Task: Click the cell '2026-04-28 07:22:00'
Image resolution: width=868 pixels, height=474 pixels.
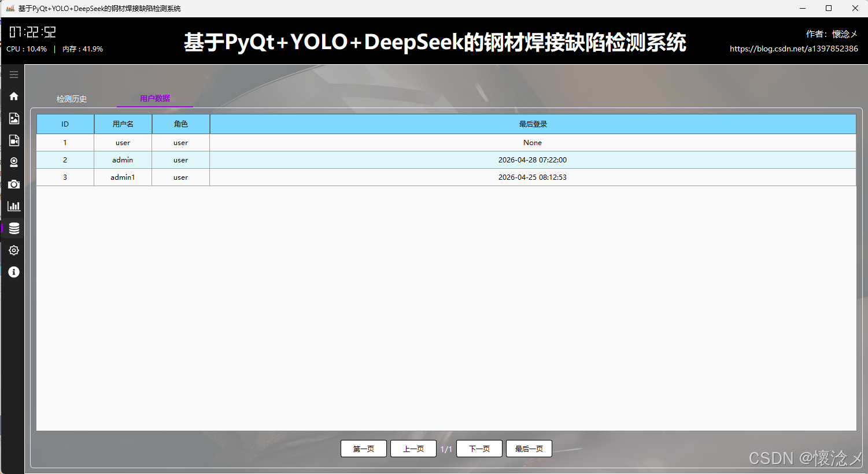Action: pos(533,160)
